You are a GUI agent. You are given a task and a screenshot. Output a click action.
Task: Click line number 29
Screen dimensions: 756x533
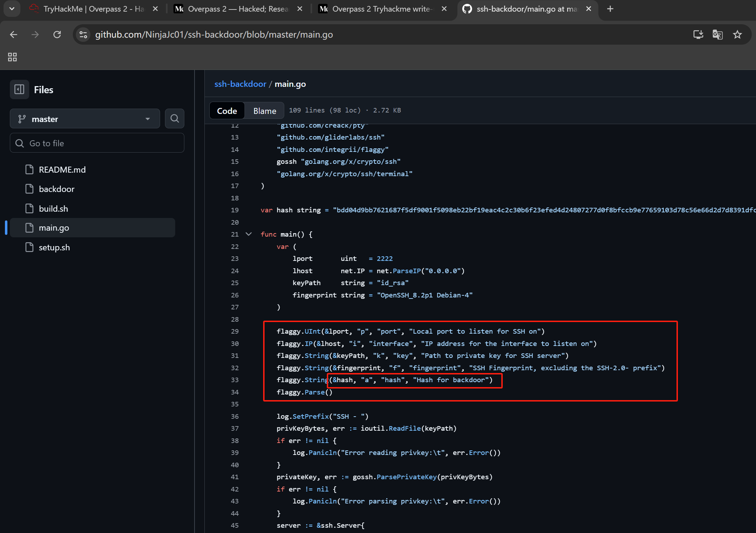tap(235, 331)
